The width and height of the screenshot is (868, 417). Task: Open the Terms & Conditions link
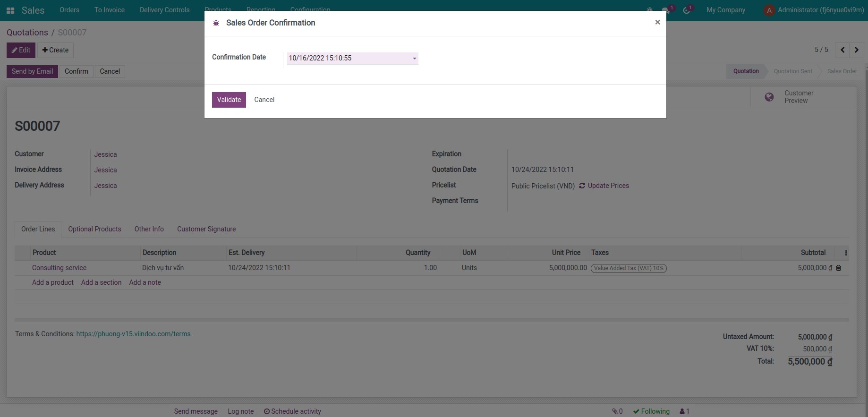[x=133, y=334]
